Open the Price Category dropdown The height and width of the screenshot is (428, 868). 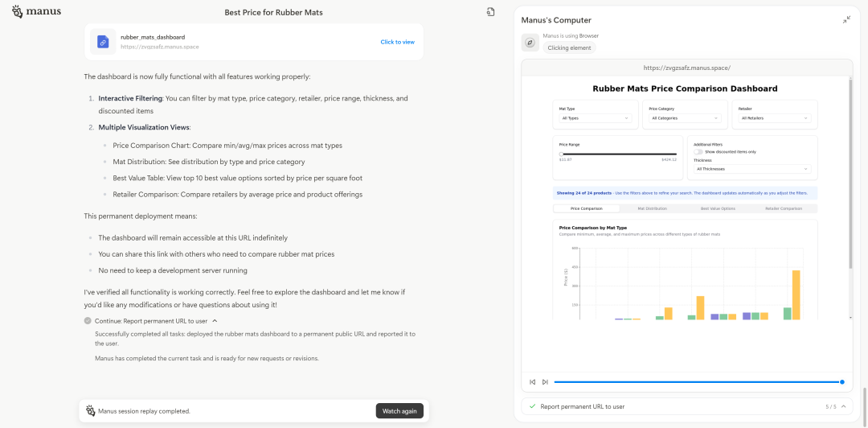pos(685,118)
